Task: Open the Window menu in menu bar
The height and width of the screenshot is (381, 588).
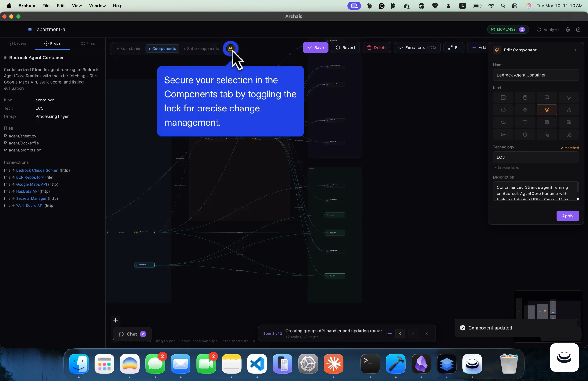Action: pyautogui.click(x=97, y=6)
